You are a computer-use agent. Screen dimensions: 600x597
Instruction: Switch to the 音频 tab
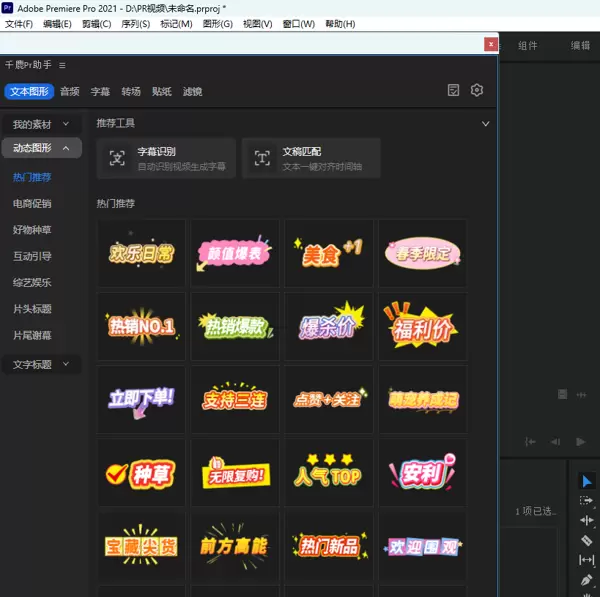click(x=69, y=92)
